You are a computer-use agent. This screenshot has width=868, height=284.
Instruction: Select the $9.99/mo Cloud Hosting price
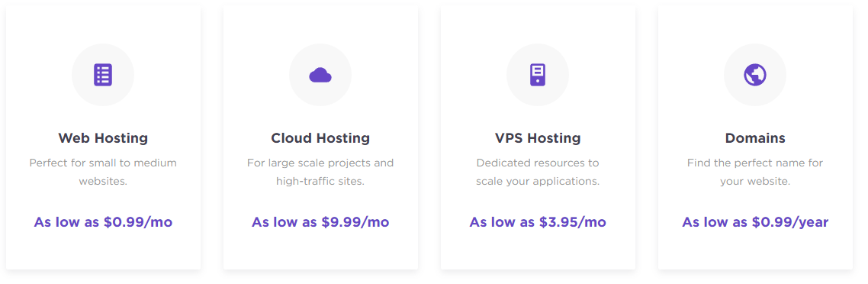(320, 223)
